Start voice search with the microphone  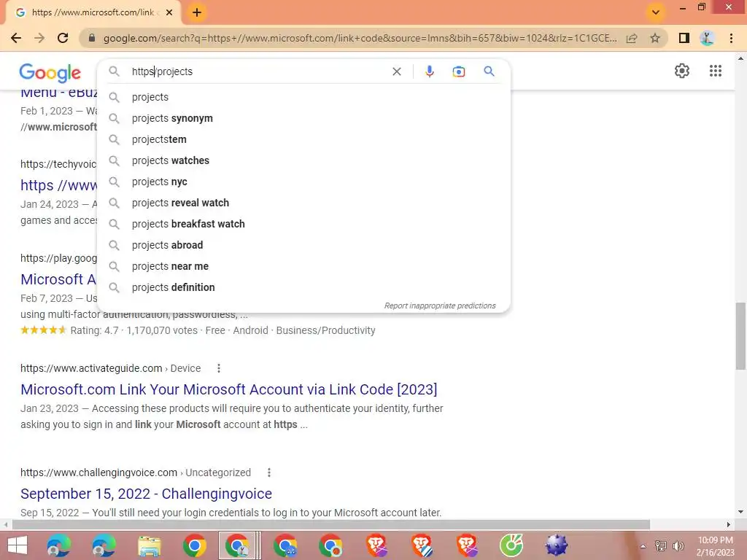click(429, 71)
